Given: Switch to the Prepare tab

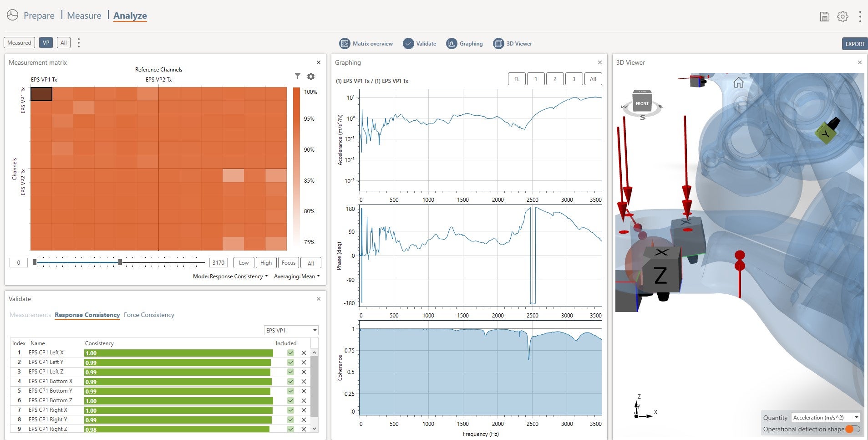Looking at the screenshot, I should pos(39,15).
